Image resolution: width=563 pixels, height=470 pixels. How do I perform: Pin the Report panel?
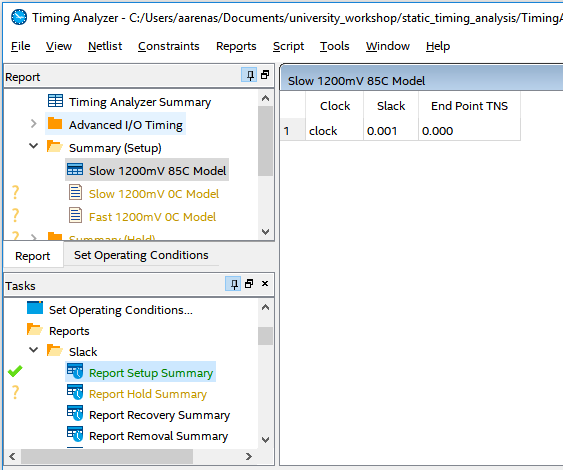click(250, 75)
